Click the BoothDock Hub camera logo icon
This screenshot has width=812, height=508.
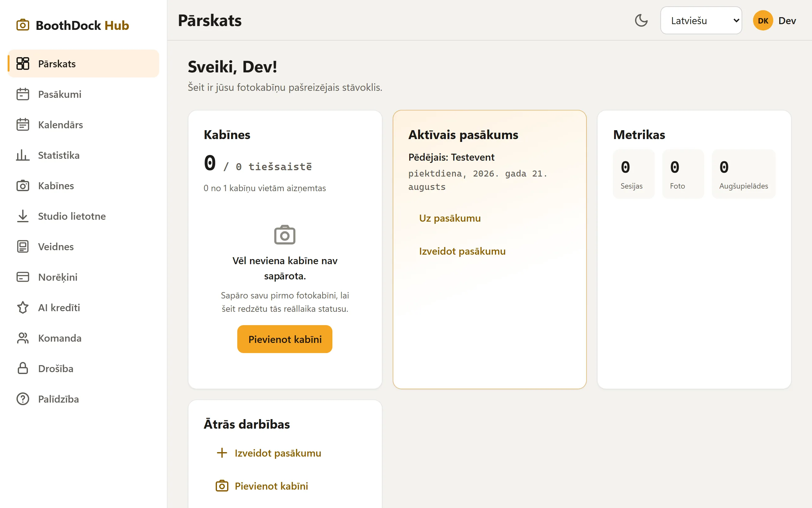(23, 25)
